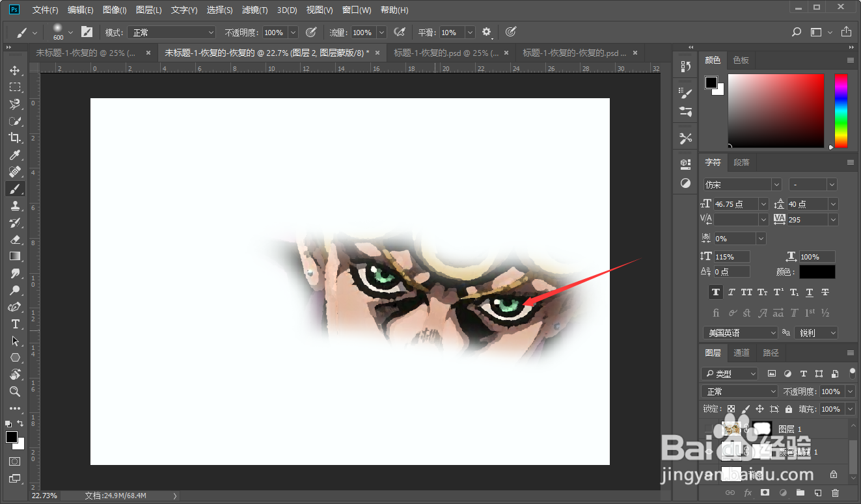Delete layer trash icon
This screenshot has height=504, width=861.
click(836, 493)
